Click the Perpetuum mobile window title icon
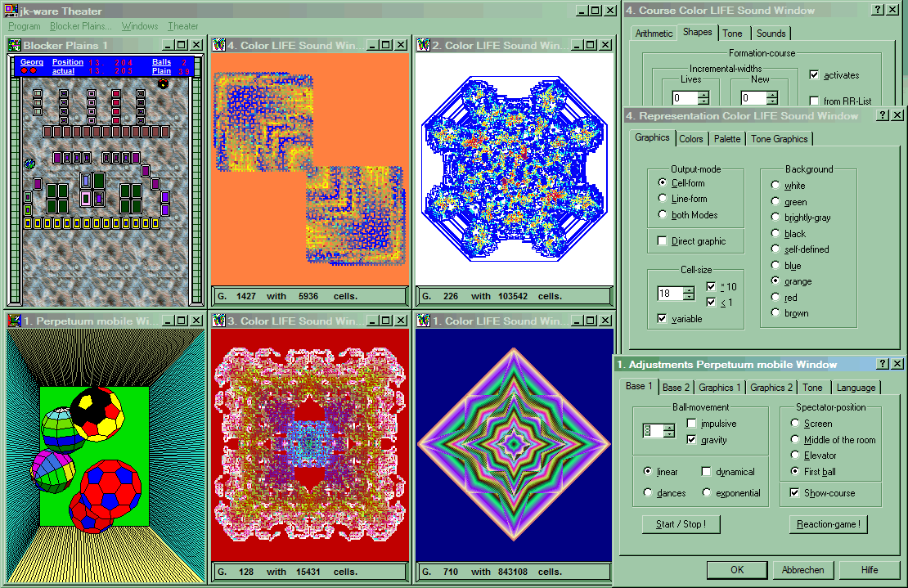Image resolution: width=908 pixels, height=588 pixels. (14, 321)
